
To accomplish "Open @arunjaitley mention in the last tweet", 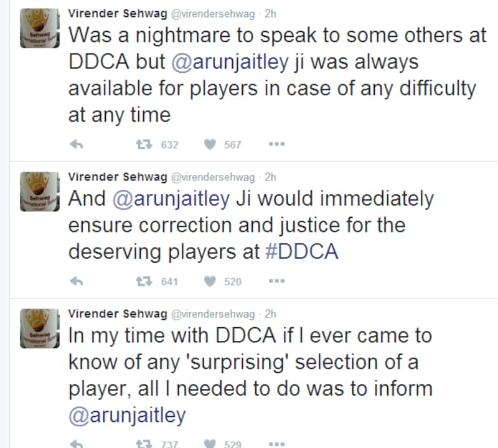I will tap(127, 416).
